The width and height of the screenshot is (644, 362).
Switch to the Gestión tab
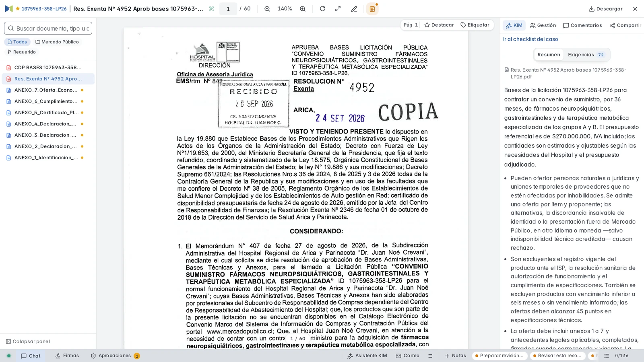(x=543, y=25)
